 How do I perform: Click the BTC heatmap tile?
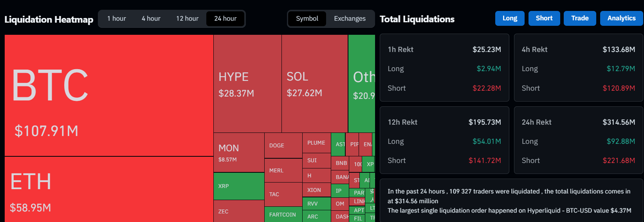tap(109, 95)
